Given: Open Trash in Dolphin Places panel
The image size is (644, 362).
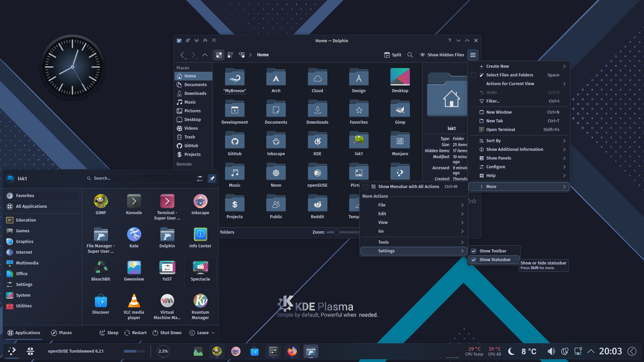Looking at the screenshot, I should pos(194,137).
